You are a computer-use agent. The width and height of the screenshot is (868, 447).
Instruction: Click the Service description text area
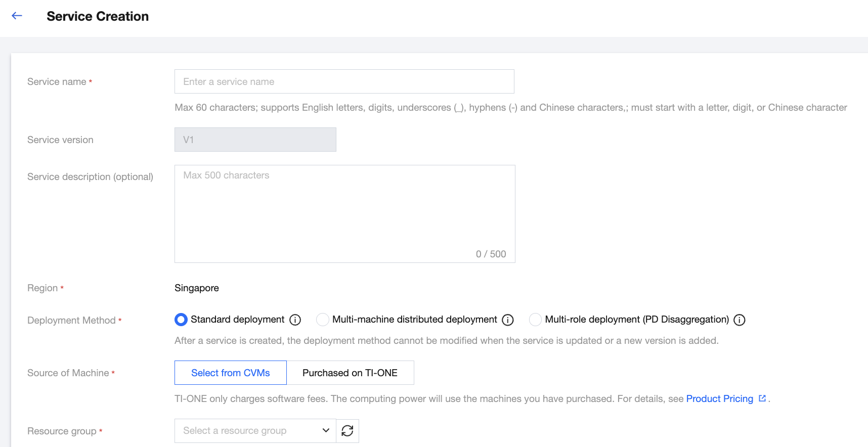point(344,212)
